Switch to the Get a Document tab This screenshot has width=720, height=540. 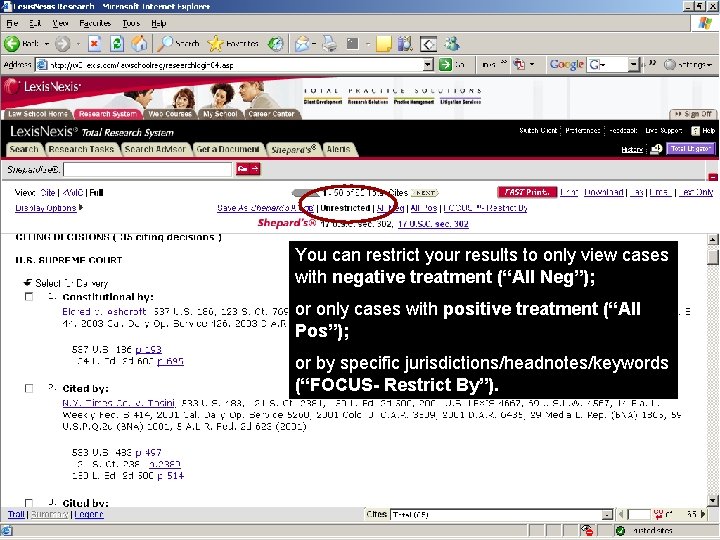coord(228,149)
